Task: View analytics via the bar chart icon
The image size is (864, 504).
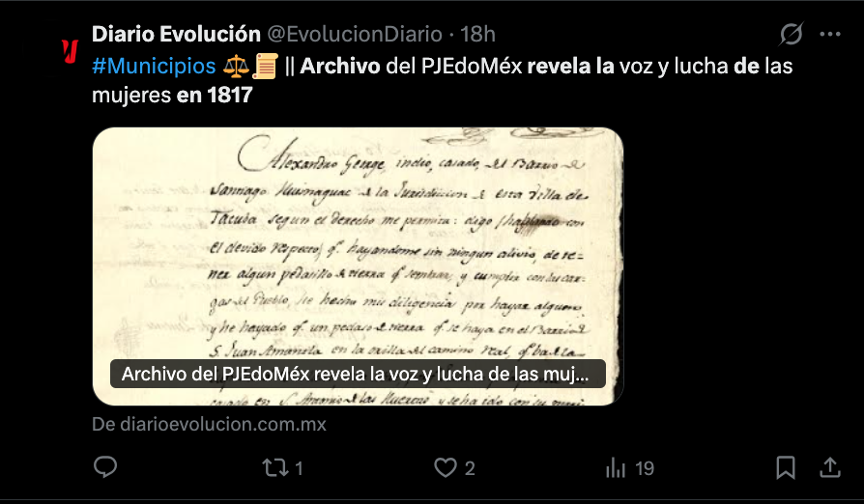Action: (x=616, y=467)
